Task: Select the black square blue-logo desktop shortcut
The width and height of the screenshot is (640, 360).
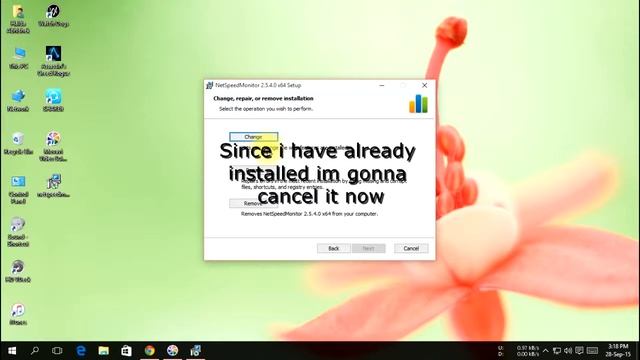Action: pyautogui.click(x=53, y=61)
